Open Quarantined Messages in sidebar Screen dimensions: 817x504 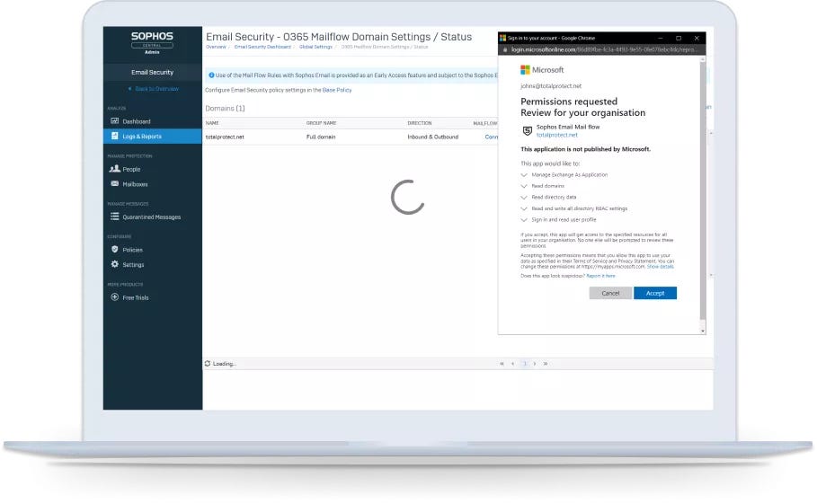click(152, 217)
